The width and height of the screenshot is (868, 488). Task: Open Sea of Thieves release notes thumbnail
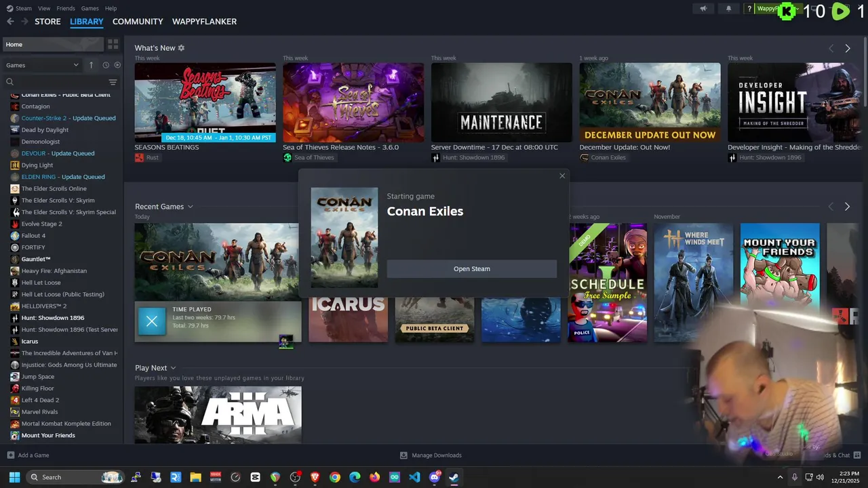(x=353, y=102)
